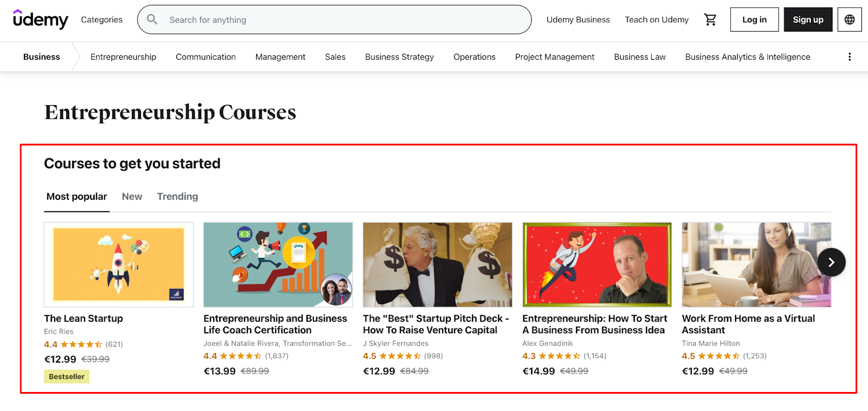The width and height of the screenshot is (868, 411).
Task: Click the search magnifier icon
Action: [152, 20]
